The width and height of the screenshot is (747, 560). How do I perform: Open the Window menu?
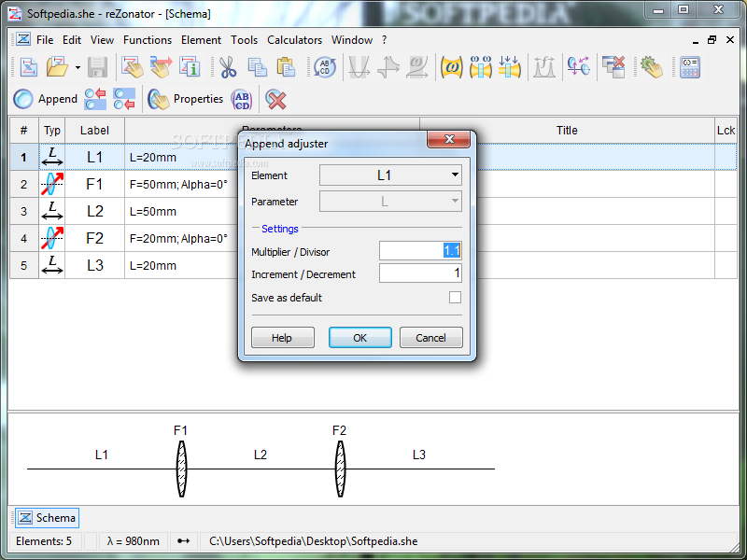352,40
